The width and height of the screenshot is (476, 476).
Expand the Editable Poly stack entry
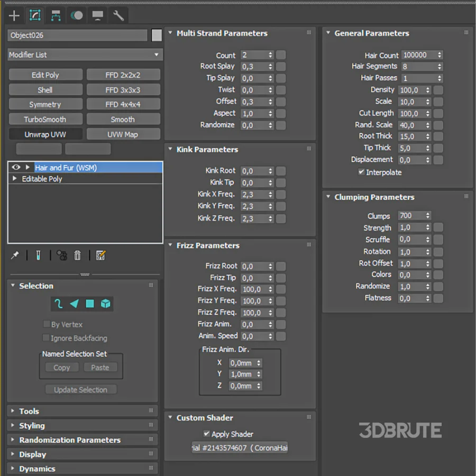point(14,179)
